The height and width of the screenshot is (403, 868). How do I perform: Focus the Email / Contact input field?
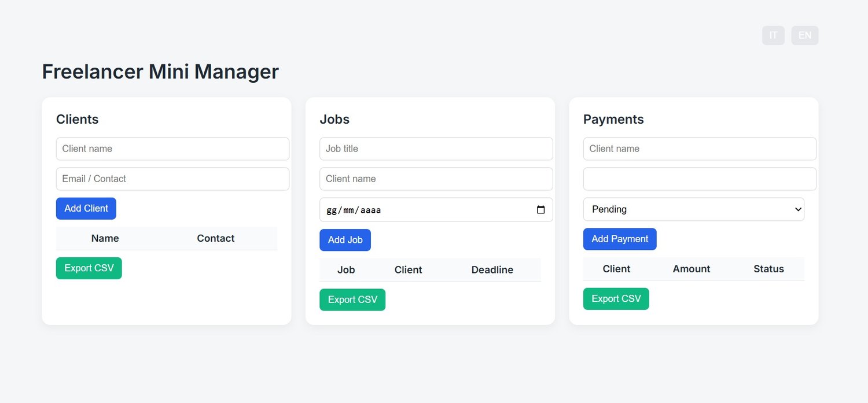point(172,179)
